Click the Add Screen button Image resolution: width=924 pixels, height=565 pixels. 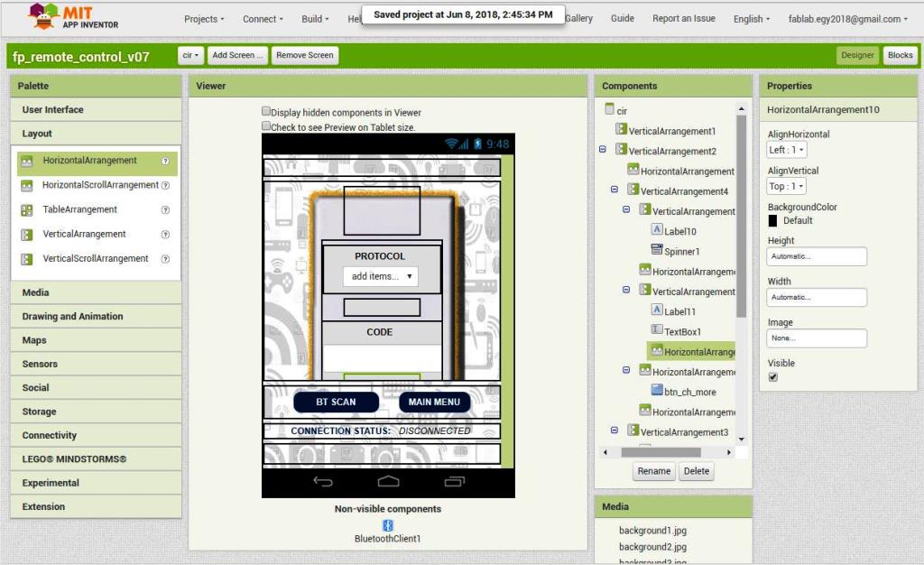[x=237, y=55]
